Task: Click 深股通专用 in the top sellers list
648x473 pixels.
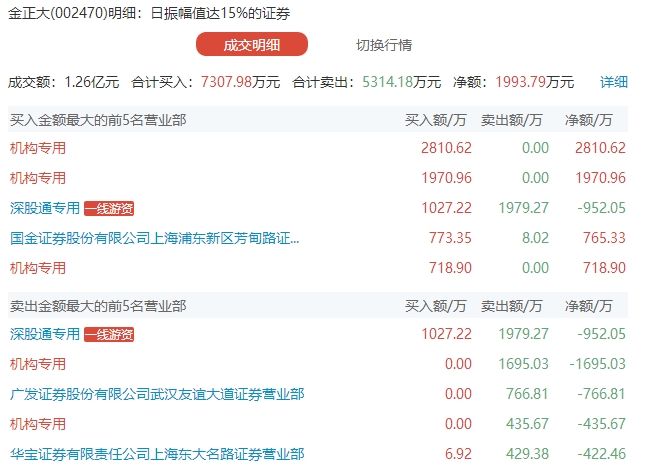Action: pyautogui.click(x=45, y=334)
